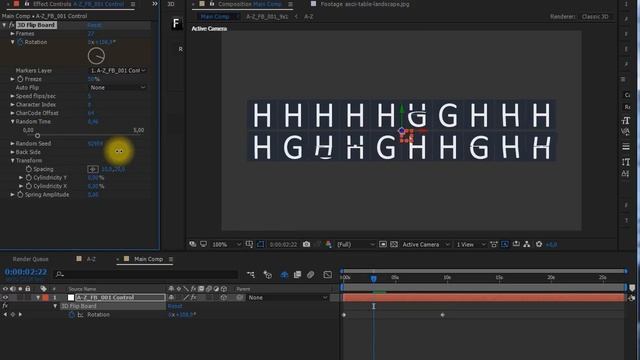The height and width of the screenshot is (360, 640).
Task: Open the Footage ascii-table-landscape.jpg tab
Action: coord(364,4)
